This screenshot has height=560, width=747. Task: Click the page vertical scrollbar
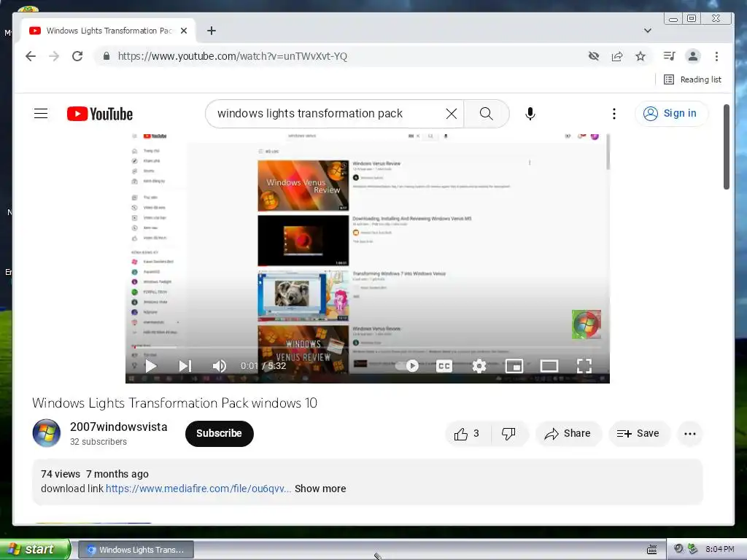[726, 147]
